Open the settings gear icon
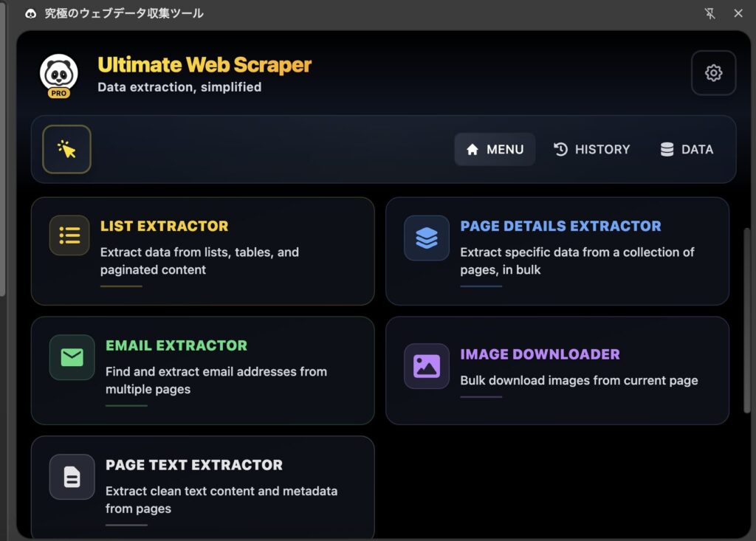Viewport: 756px width, 541px height. click(x=713, y=73)
